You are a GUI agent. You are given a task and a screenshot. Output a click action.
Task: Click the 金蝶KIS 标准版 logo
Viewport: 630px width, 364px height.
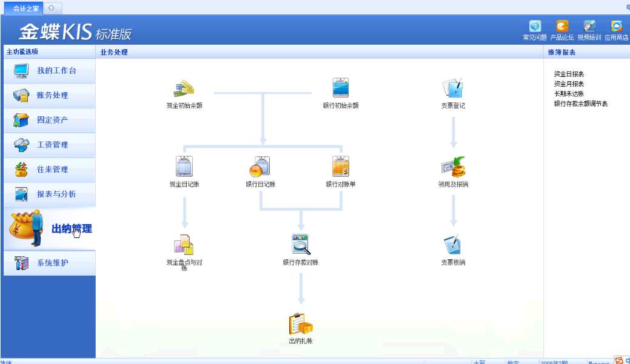coord(75,31)
